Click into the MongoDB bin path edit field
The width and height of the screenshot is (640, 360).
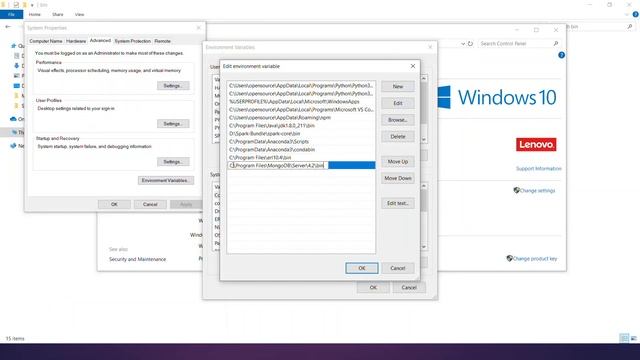pyautogui.click(x=278, y=165)
